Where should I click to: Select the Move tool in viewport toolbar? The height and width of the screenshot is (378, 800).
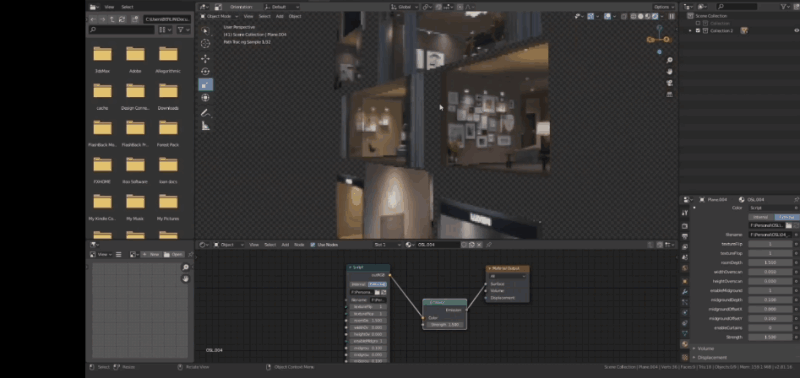click(205, 59)
